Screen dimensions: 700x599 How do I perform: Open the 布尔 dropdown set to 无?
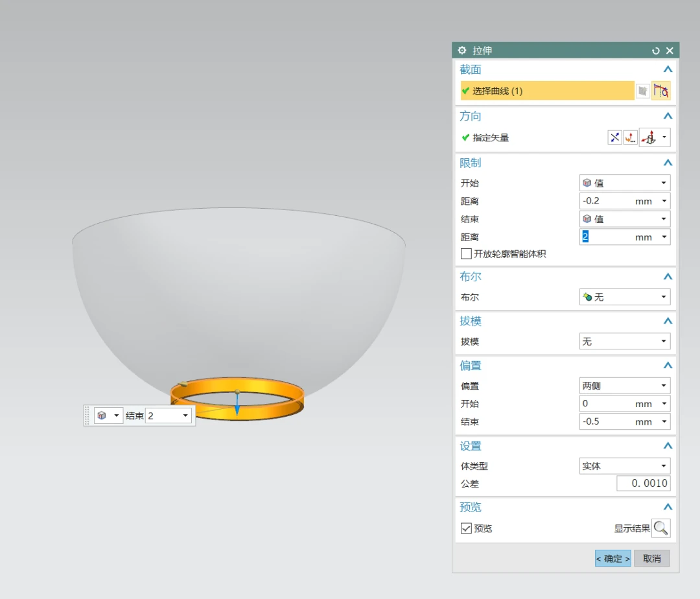(x=625, y=297)
